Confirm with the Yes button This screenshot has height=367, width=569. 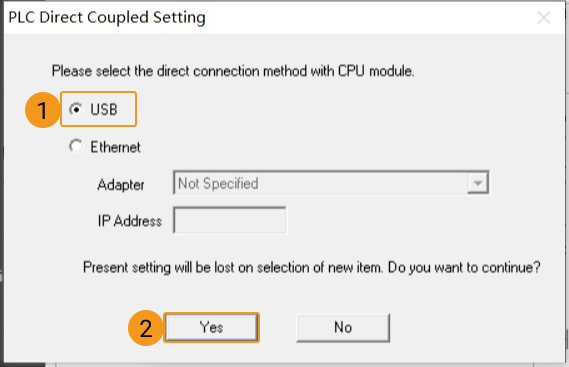[211, 327]
